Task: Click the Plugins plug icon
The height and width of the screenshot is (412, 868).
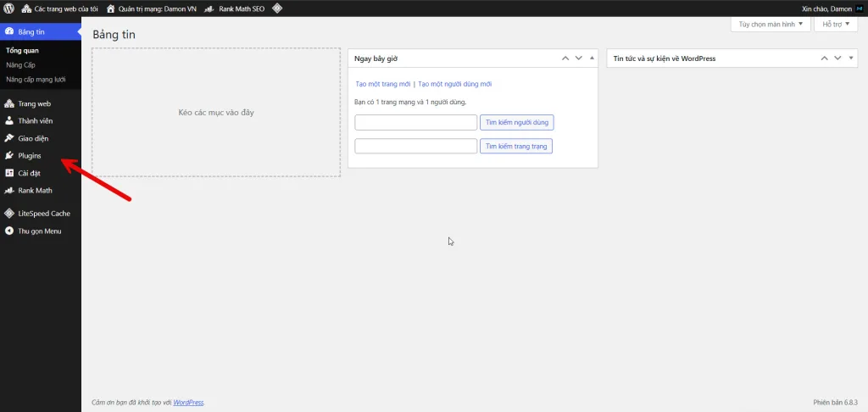Action: [9, 156]
